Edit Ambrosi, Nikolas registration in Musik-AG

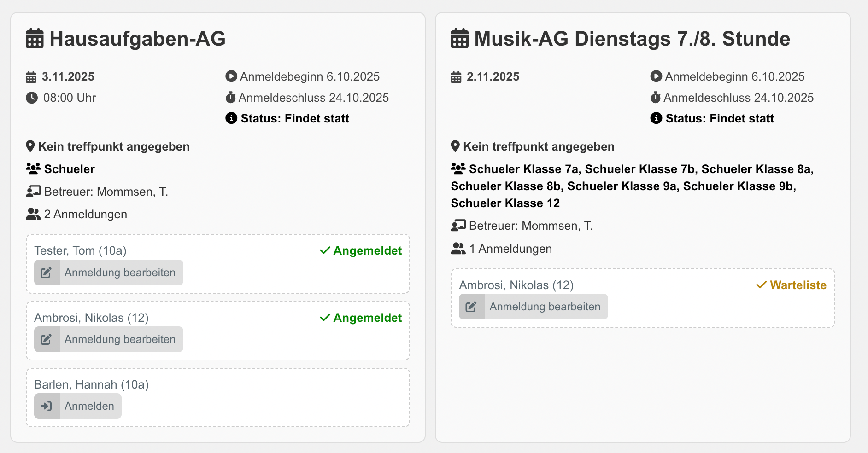534,307
